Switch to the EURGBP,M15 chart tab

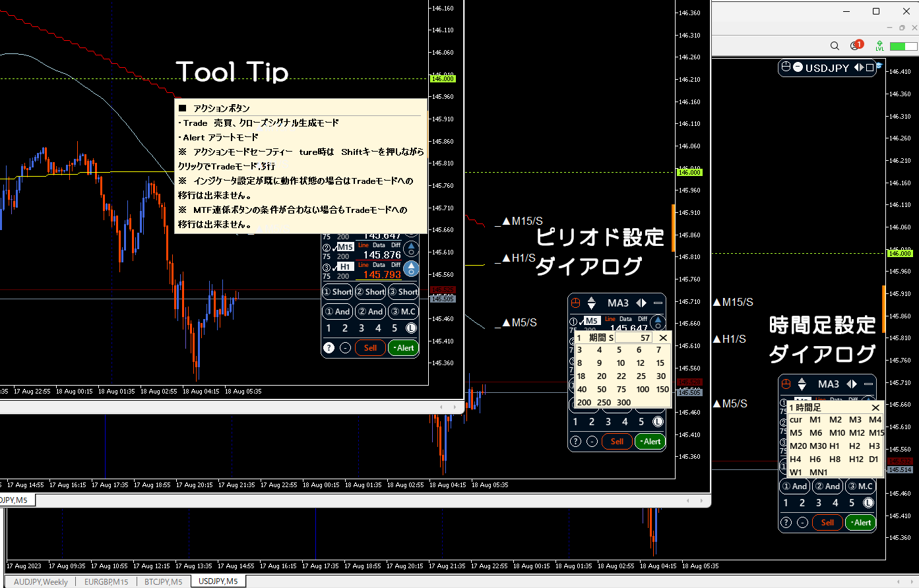(106, 582)
